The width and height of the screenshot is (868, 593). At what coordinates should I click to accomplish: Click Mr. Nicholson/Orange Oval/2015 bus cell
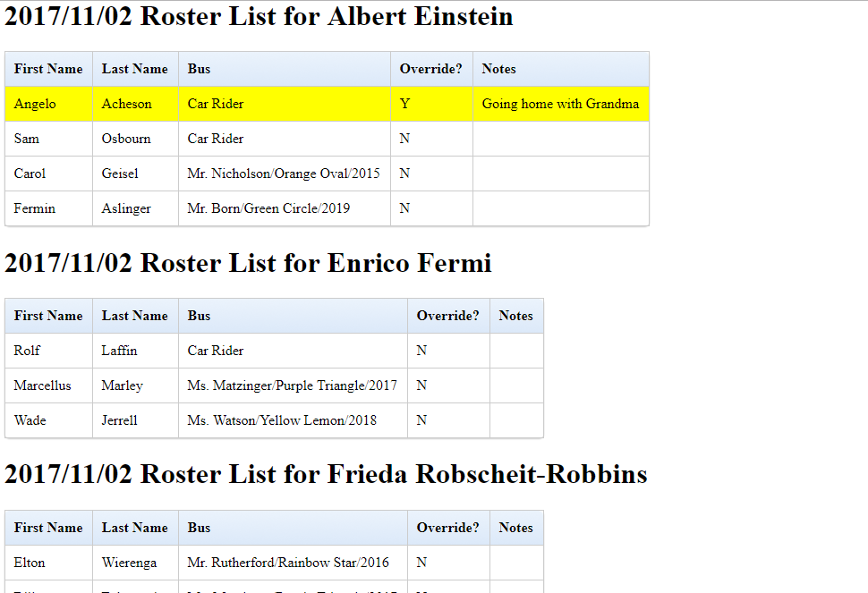coord(285,174)
